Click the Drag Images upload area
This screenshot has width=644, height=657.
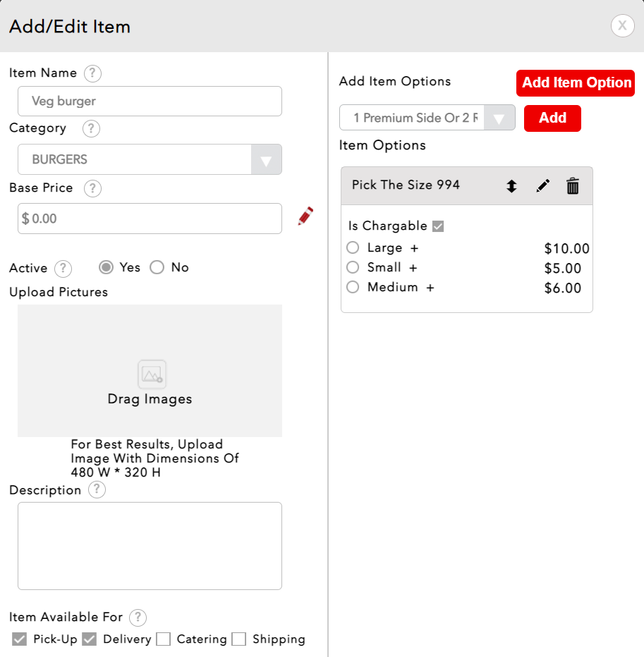coord(150,371)
